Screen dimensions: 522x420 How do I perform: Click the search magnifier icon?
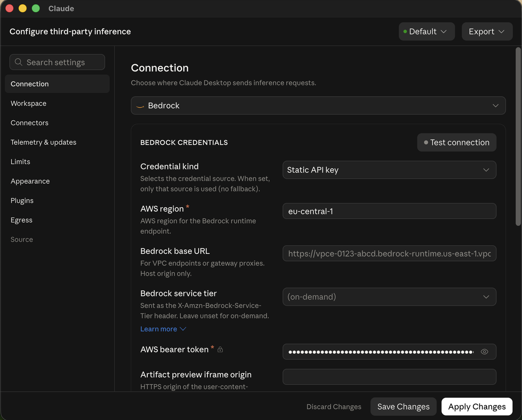click(19, 62)
